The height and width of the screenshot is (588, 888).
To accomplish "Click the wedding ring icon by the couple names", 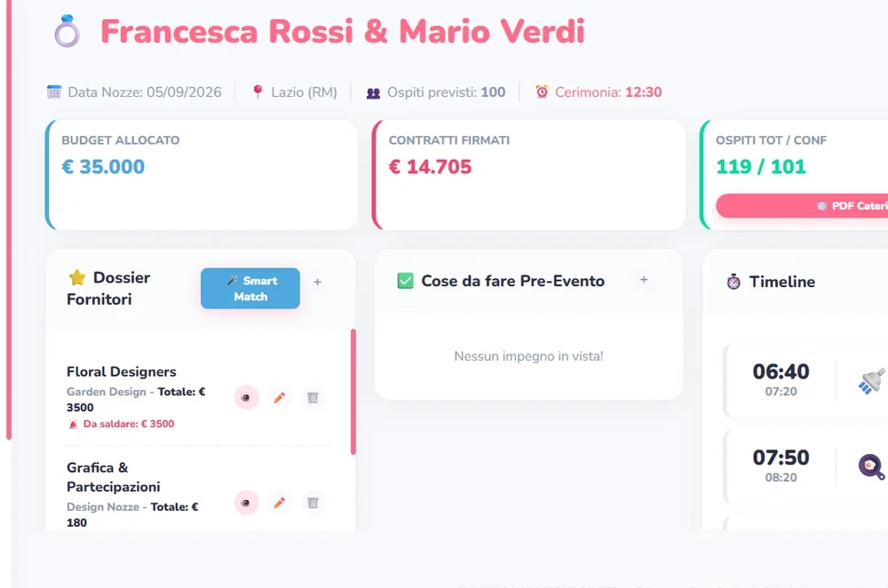I will pyautogui.click(x=67, y=31).
